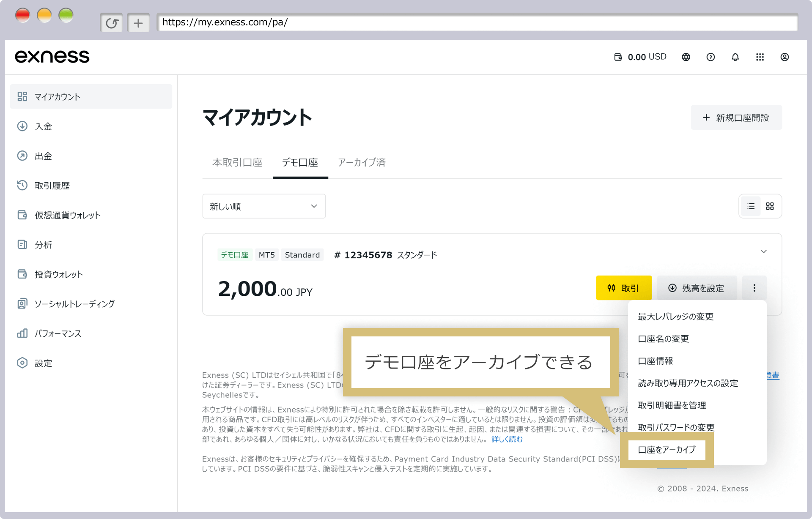The height and width of the screenshot is (519, 812).
Task: Click the 2,000.00 JPY balance
Action: click(x=265, y=290)
